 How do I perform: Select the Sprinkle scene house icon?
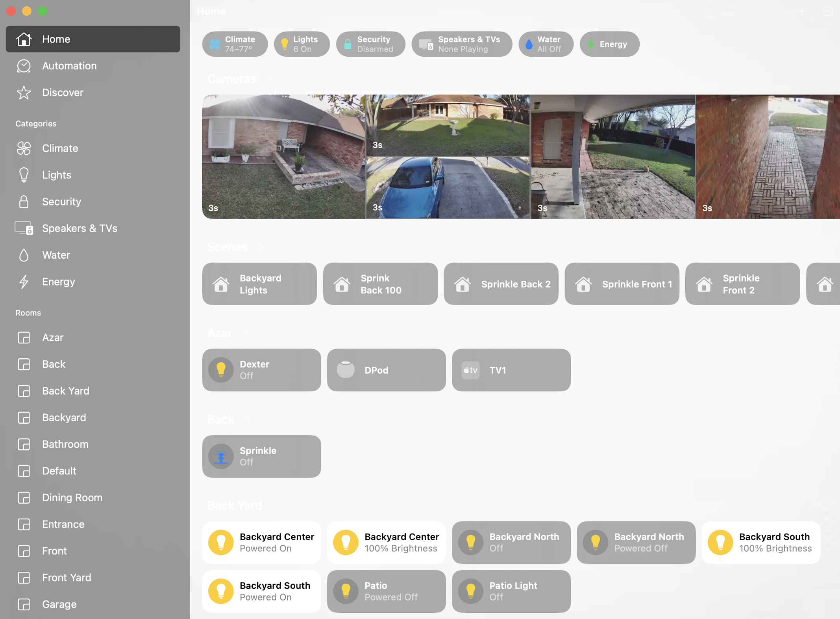pyautogui.click(x=463, y=284)
